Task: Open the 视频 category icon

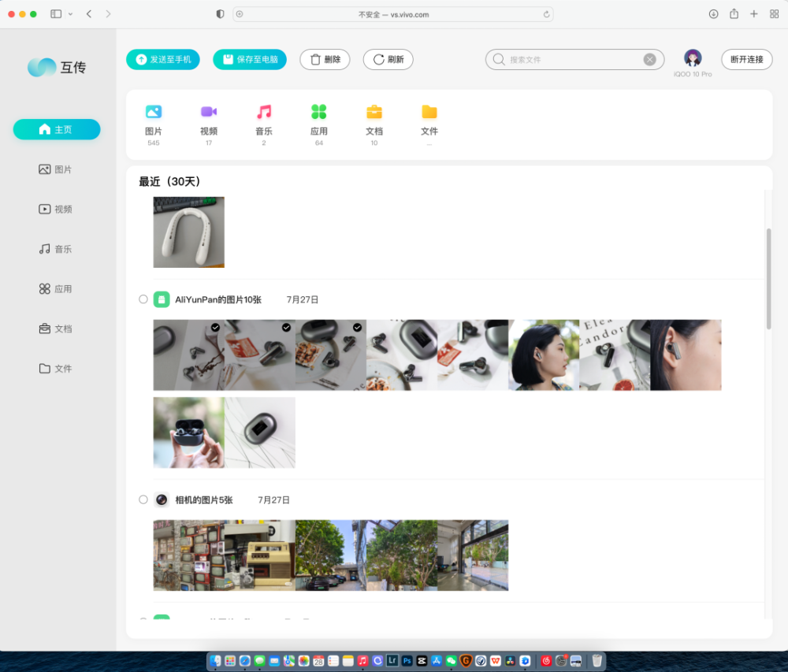Action: 209,113
